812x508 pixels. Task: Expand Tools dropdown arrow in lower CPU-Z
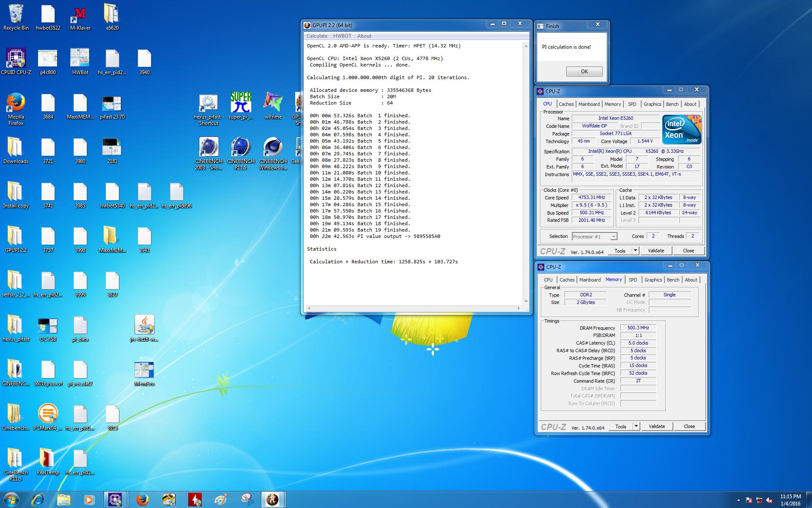(636, 426)
